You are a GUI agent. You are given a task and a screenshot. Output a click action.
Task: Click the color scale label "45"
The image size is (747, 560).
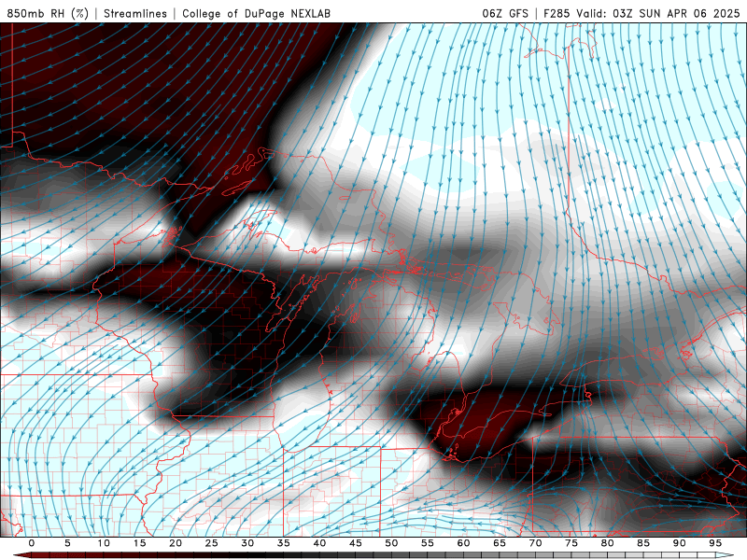(x=356, y=543)
